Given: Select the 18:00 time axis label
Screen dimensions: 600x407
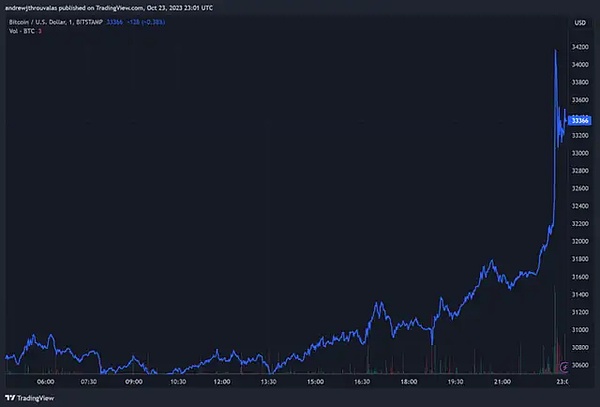Looking at the screenshot, I should point(407,381).
